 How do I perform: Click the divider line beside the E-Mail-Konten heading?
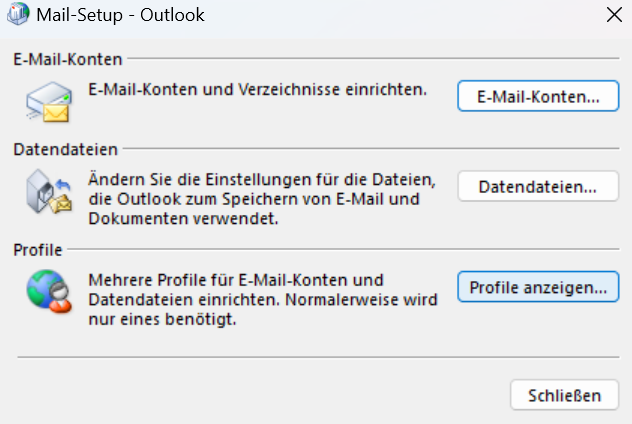pos(373,58)
